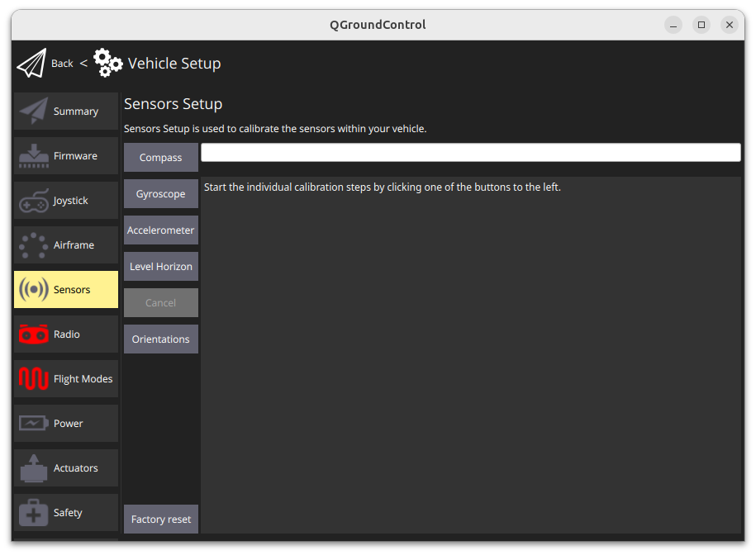Click the Factory reset button

161,519
